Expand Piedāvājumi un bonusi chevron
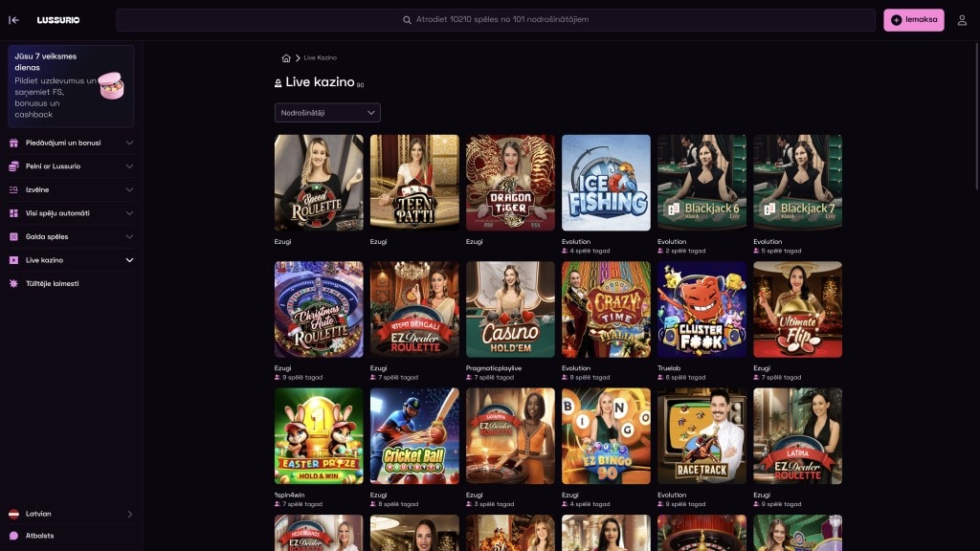This screenshot has width=980, height=551. click(129, 143)
